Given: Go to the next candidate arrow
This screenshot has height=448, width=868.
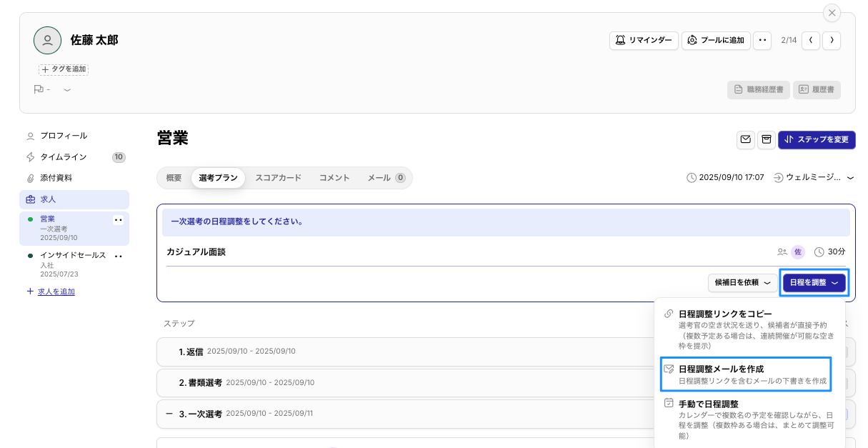Looking at the screenshot, I should click(x=831, y=41).
